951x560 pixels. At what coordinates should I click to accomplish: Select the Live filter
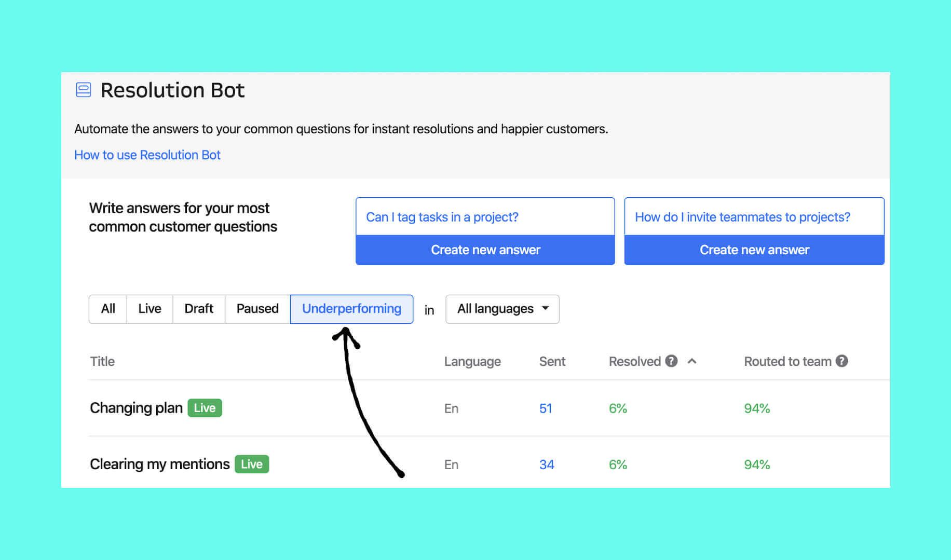[x=150, y=308]
